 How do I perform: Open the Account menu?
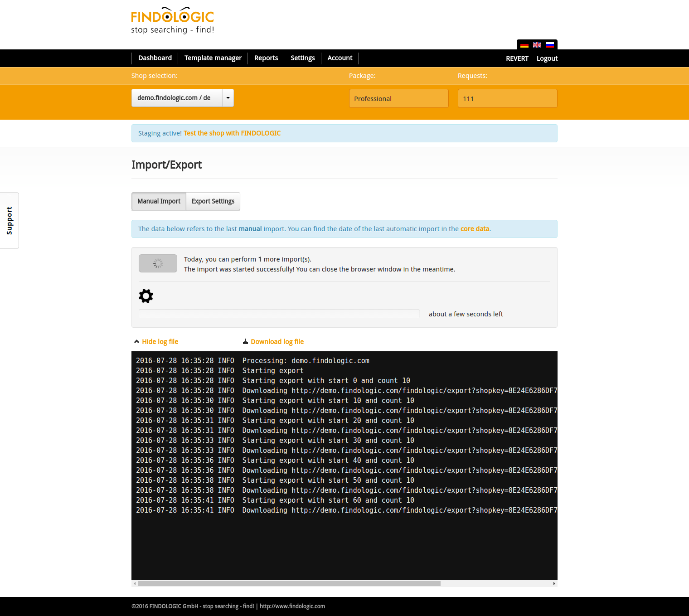(x=340, y=58)
